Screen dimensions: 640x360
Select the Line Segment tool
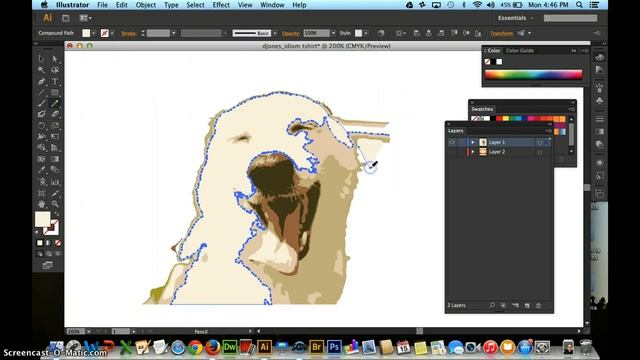coord(42,92)
